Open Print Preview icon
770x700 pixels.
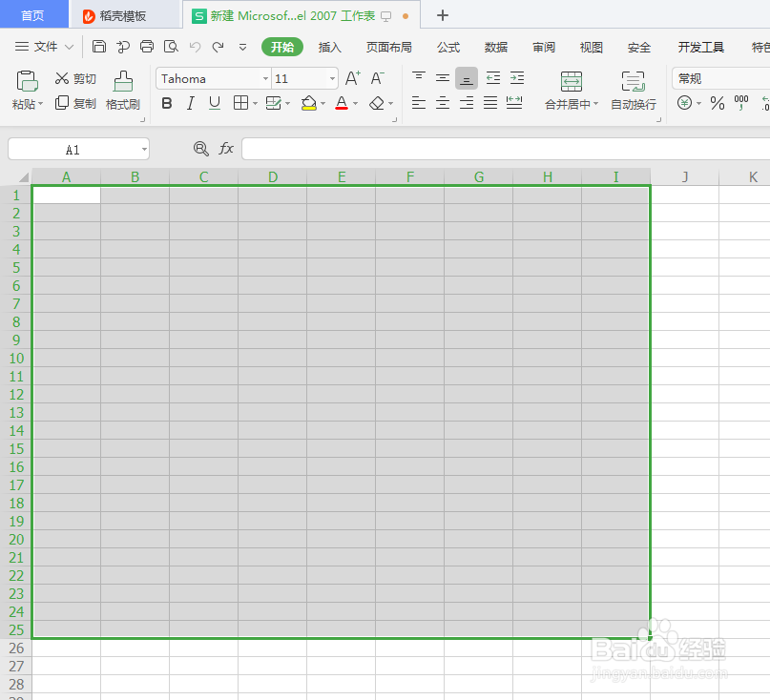coord(171,47)
